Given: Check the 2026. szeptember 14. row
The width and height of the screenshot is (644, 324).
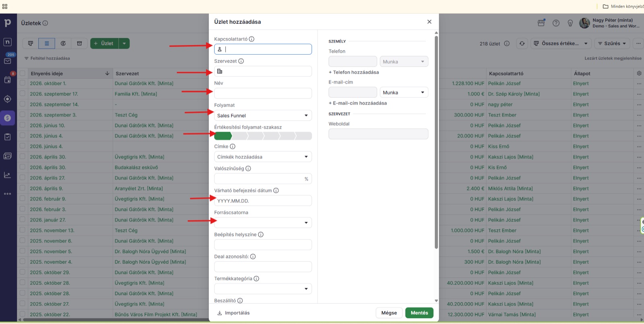Looking at the screenshot, I should pyautogui.click(x=23, y=104).
